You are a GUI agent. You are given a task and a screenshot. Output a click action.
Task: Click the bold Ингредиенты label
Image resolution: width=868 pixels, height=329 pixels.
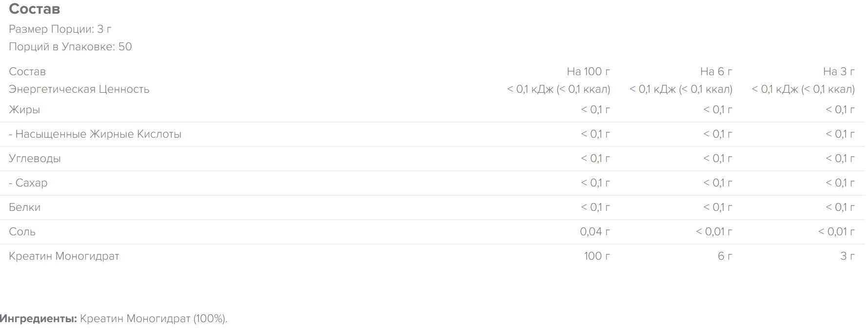39,319
